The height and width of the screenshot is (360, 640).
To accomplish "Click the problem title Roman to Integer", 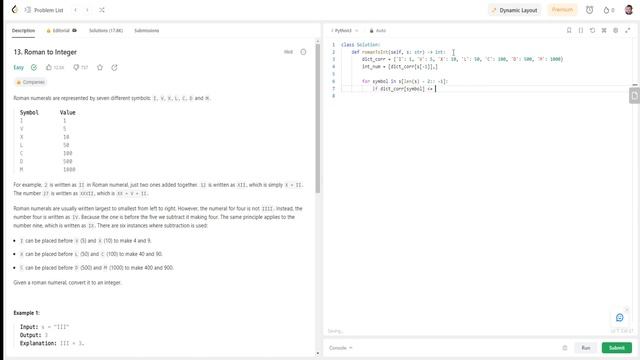I will [45, 52].
